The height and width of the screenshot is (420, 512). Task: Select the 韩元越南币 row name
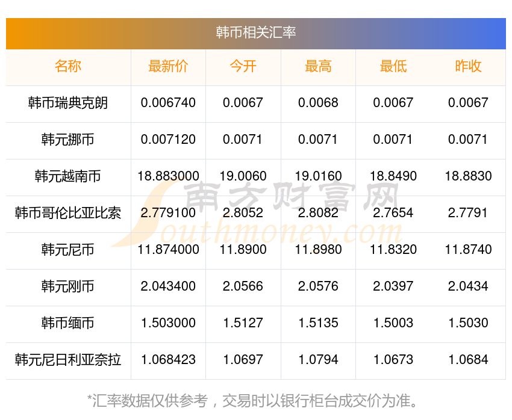68,176
